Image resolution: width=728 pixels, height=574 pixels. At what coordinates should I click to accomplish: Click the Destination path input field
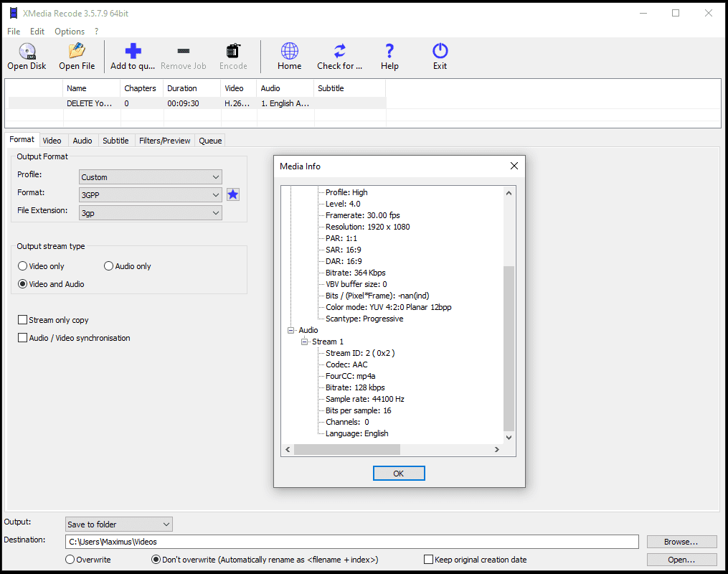point(351,542)
